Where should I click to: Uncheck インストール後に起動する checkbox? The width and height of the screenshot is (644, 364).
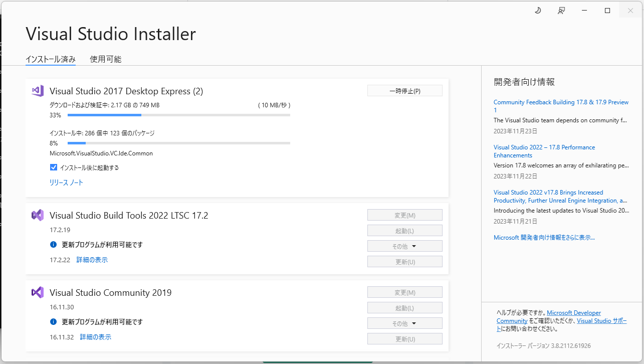pos(54,167)
